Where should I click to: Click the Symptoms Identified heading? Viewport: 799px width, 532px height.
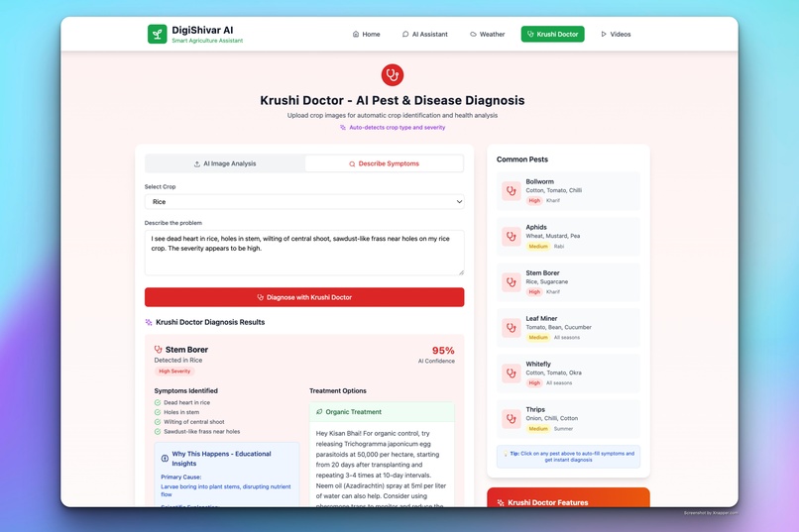click(186, 391)
